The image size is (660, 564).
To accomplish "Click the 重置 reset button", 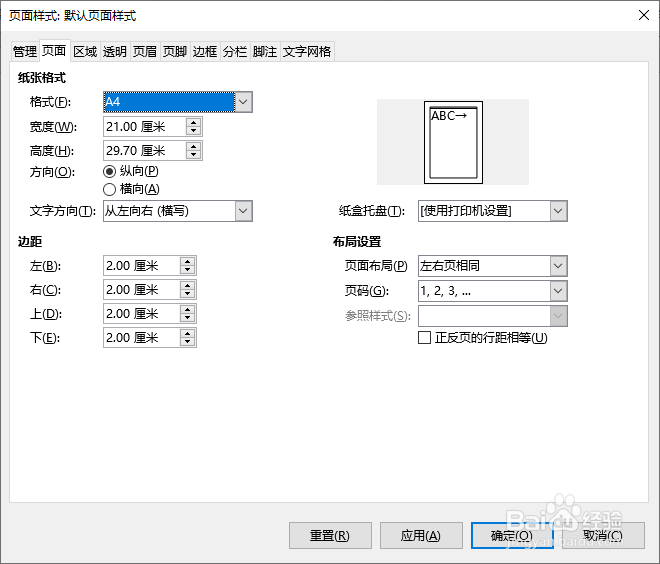I will [x=330, y=535].
